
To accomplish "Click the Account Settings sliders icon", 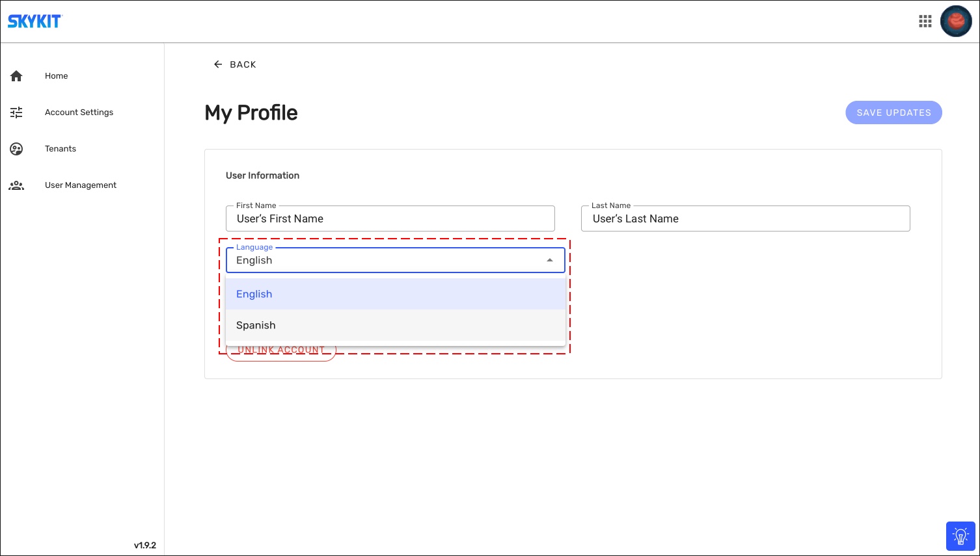I will [16, 113].
